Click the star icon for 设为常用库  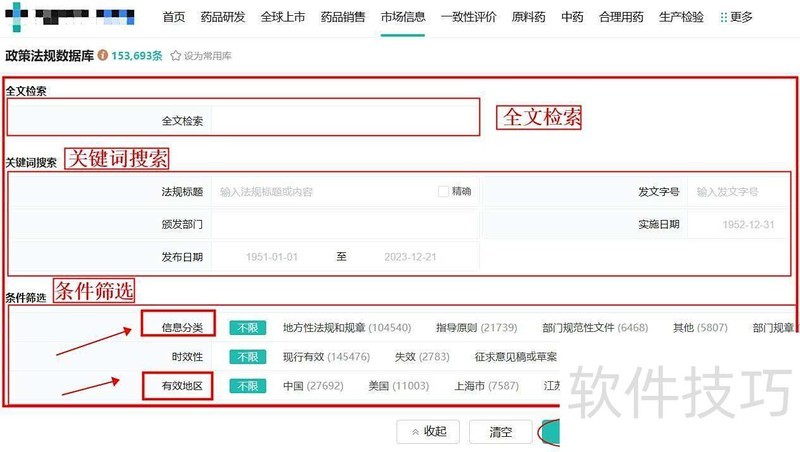click(x=176, y=56)
